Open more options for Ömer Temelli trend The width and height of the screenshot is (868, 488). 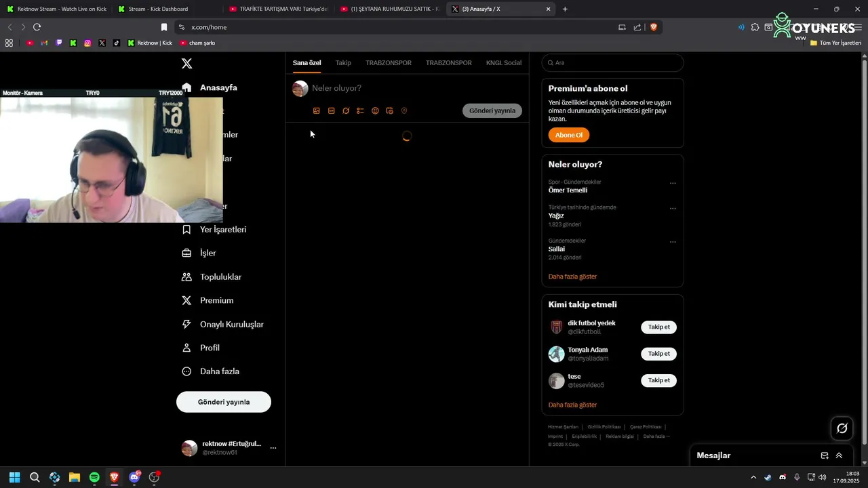click(x=673, y=183)
